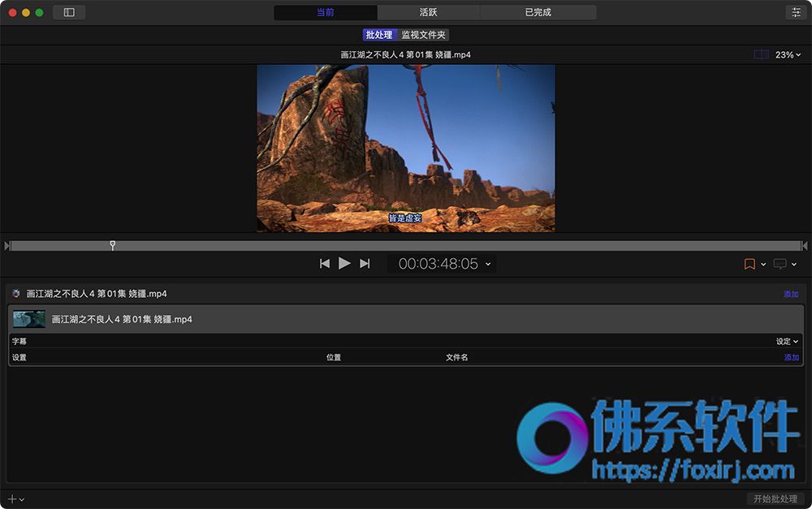Expand the timecode 00:03:48:05 dropdown
The image size is (812, 509).
point(488,264)
